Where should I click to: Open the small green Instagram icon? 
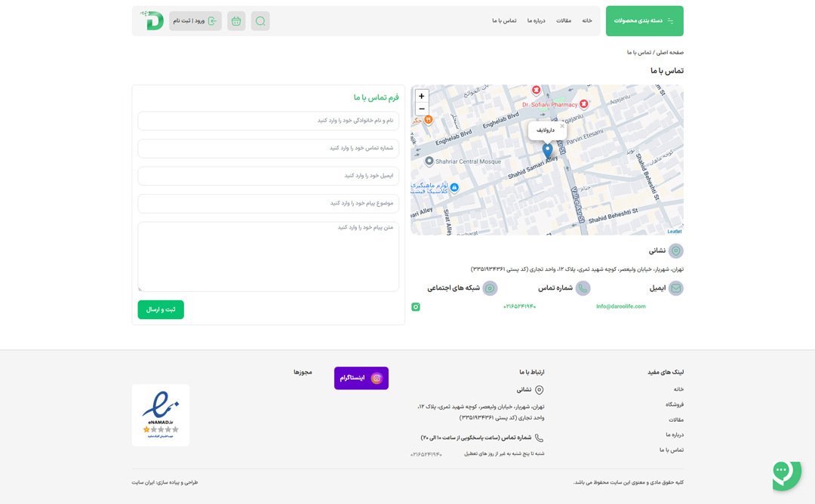tap(416, 307)
